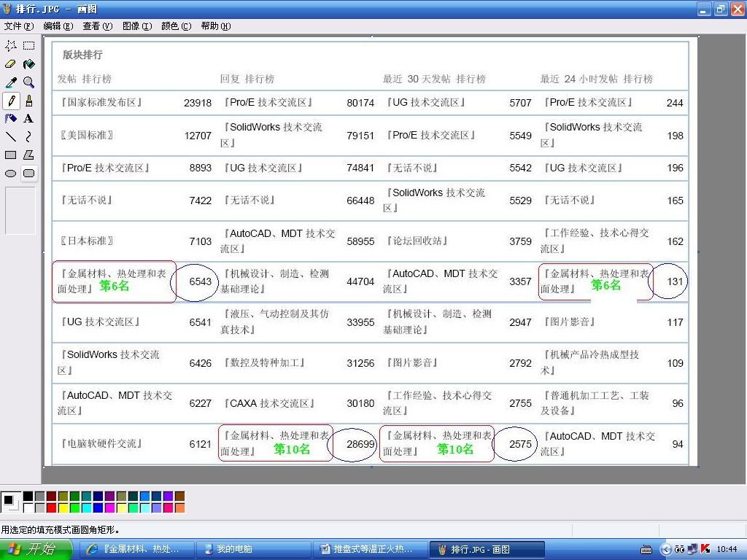Click the 排行.JPG - 画图 taskbar button

[487, 549]
